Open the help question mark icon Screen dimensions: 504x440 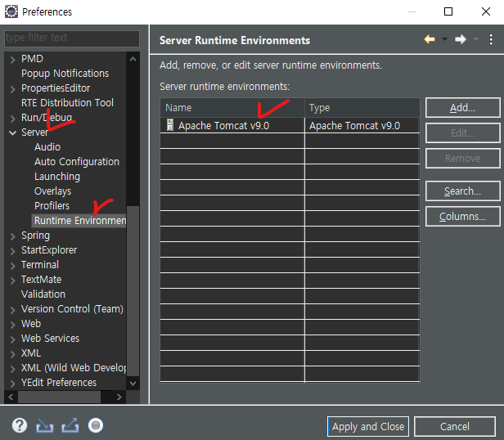[x=20, y=425]
